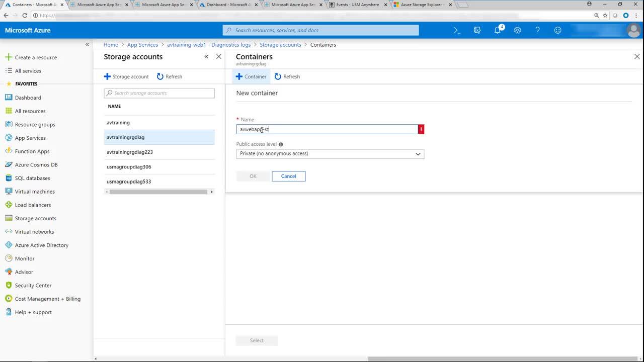This screenshot has height=362, width=644.
Task: Open Cost Management + Billing
Action: click(47, 299)
